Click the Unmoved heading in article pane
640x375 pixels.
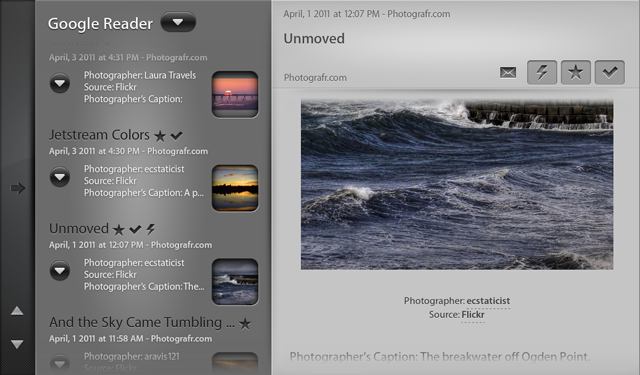[x=314, y=38]
